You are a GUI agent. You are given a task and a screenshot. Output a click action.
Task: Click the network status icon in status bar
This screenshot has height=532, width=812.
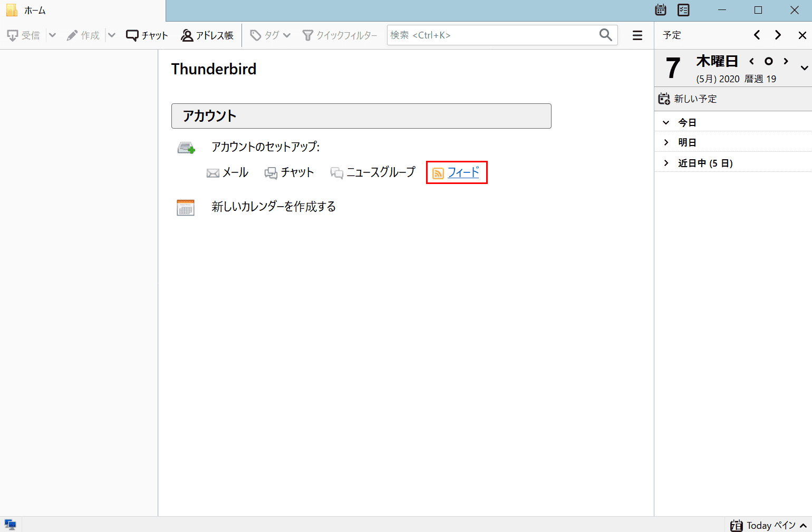pos(11,525)
